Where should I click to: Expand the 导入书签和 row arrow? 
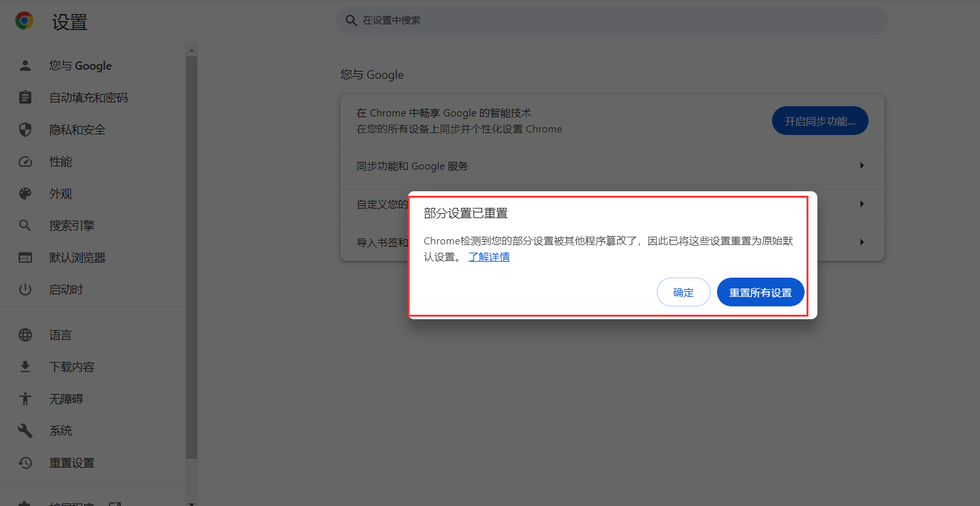coord(862,242)
